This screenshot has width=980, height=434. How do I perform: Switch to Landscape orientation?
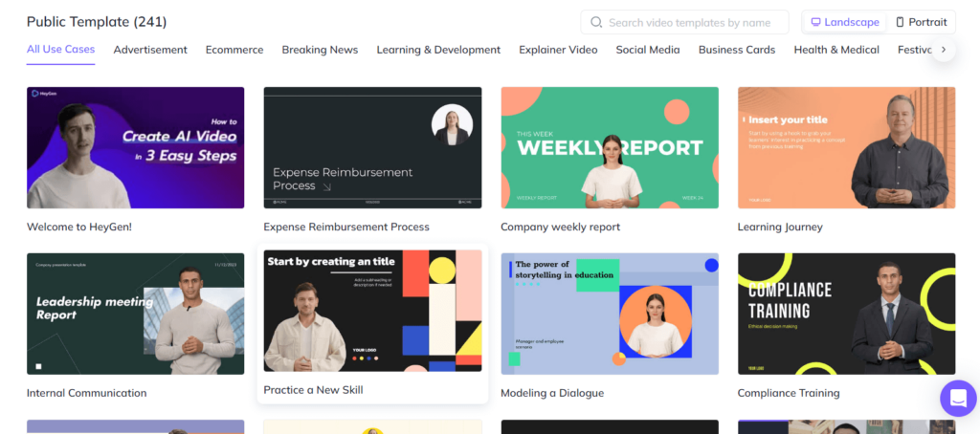pos(845,23)
